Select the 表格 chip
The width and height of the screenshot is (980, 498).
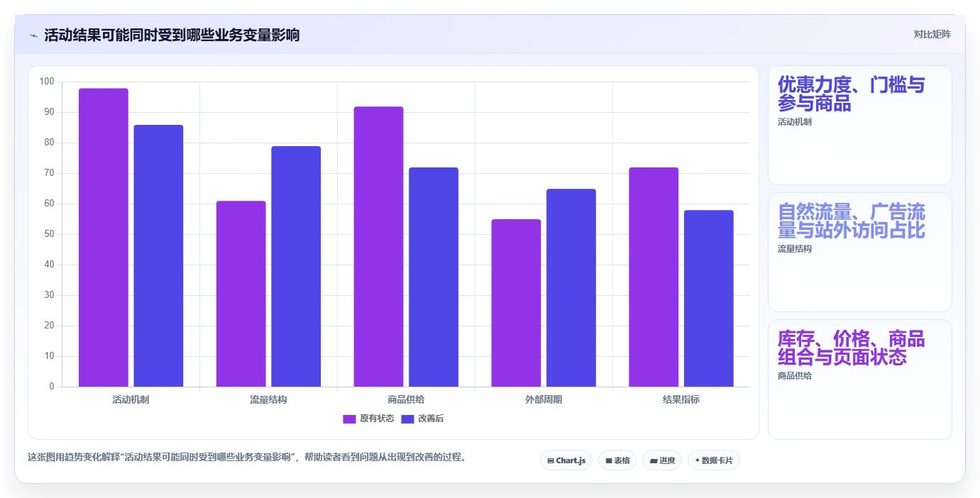617,460
